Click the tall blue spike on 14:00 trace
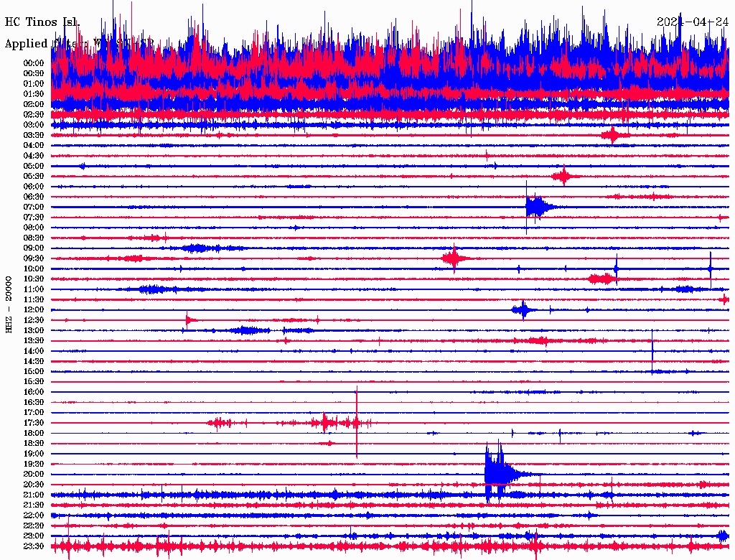The height and width of the screenshot is (560, 735). pos(652,351)
